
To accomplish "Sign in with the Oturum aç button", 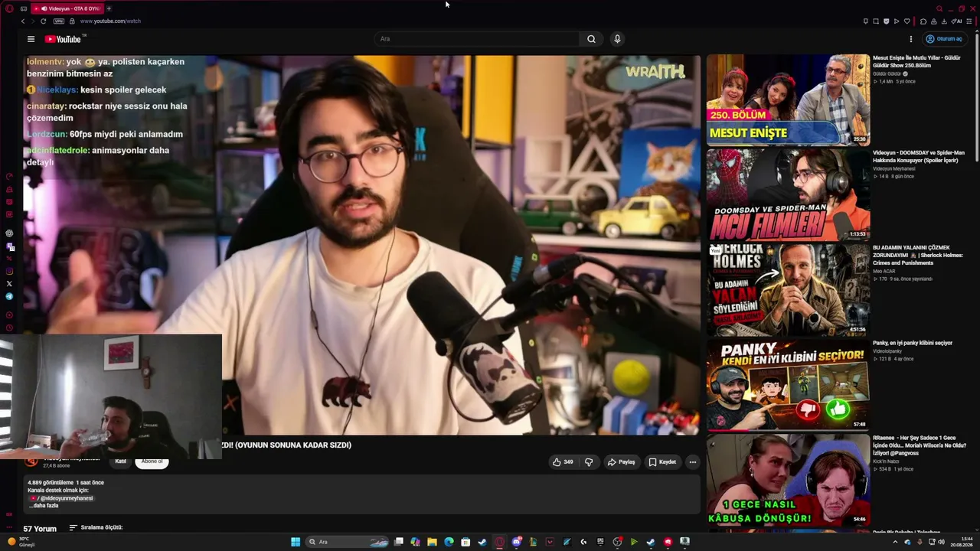I will tap(944, 39).
